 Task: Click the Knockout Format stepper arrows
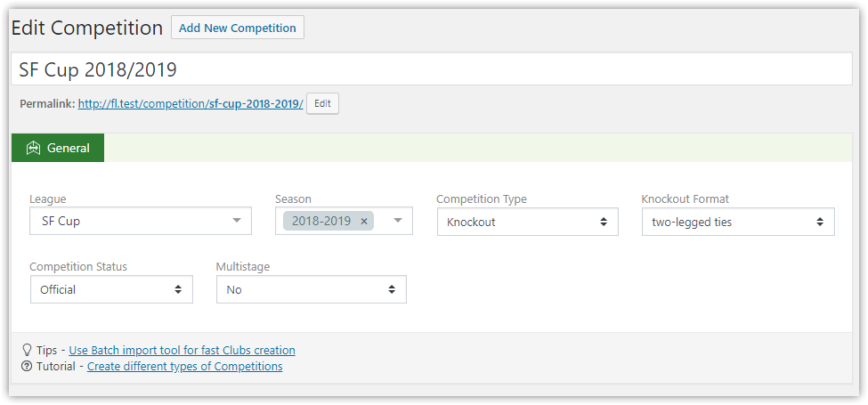point(820,222)
